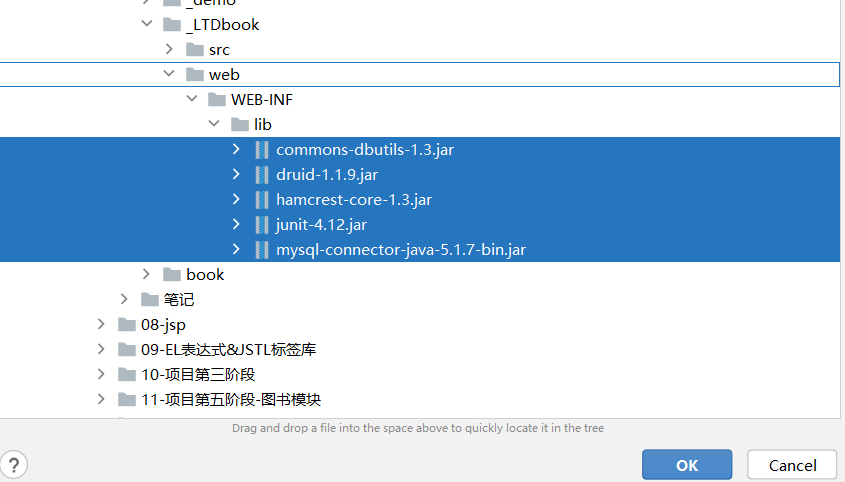Open the help question mark button
845x482 pixels.
point(13,465)
